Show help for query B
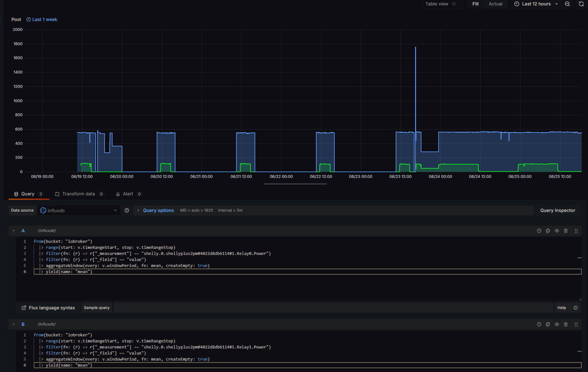The image size is (588, 372). click(539, 324)
